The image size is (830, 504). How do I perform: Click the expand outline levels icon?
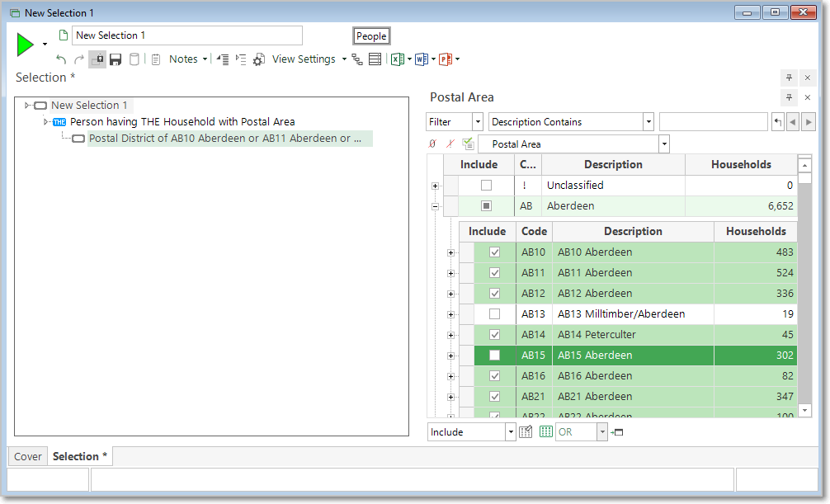coord(241,59)
